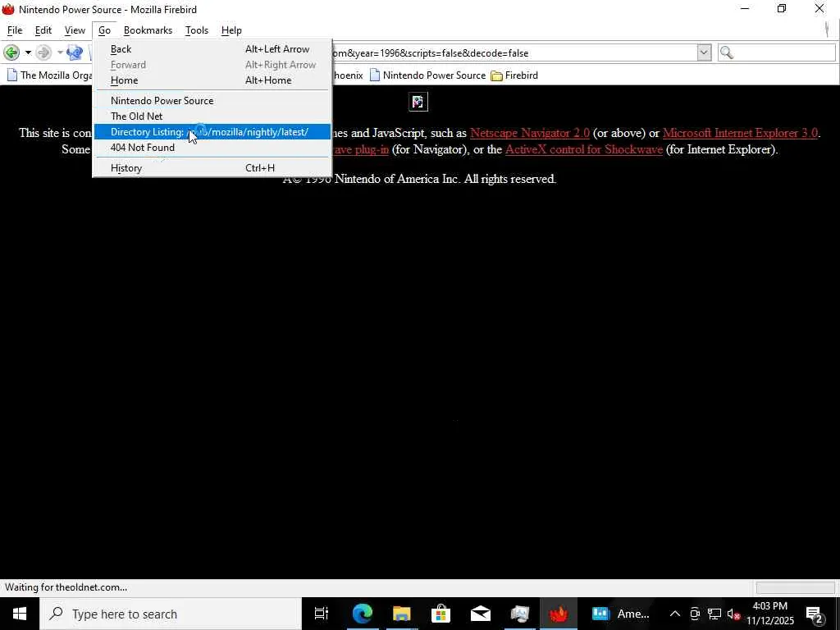Click the address bar URL text

[430, 53]
